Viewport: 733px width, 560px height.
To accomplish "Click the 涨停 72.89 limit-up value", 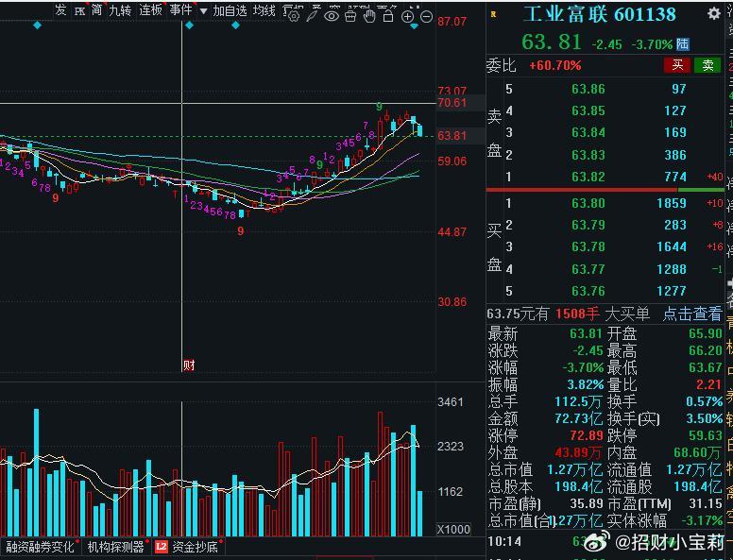I will tap(587, 435).
